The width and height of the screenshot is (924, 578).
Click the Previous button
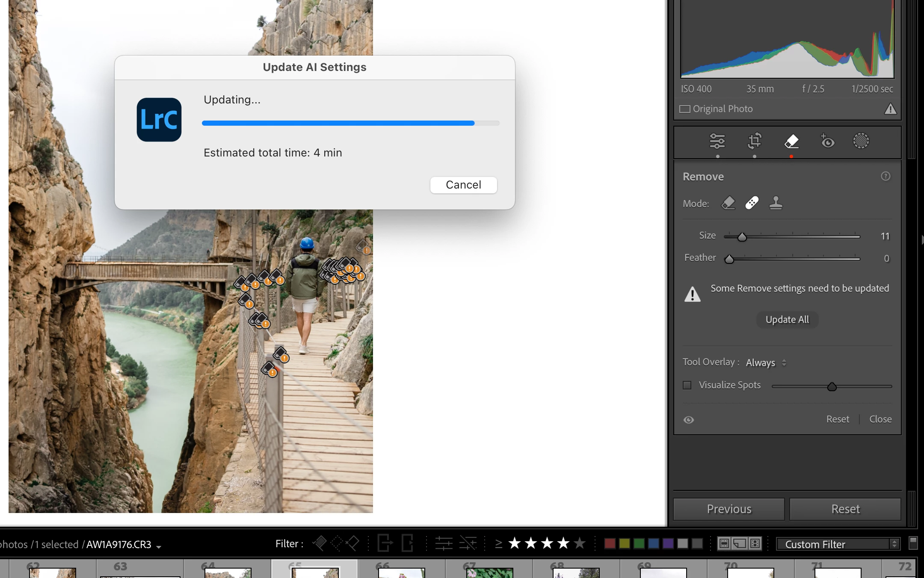click(x=729, y=509)
